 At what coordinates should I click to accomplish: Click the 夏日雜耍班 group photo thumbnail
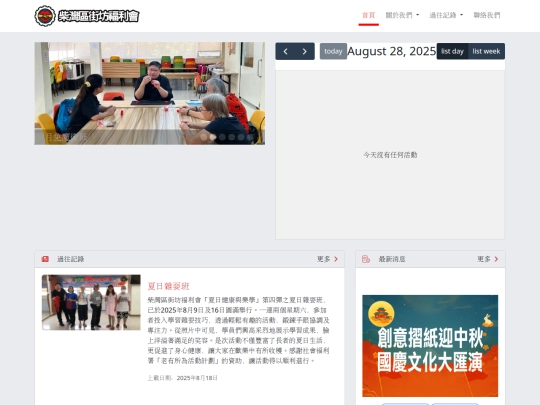tap(91, 302)
